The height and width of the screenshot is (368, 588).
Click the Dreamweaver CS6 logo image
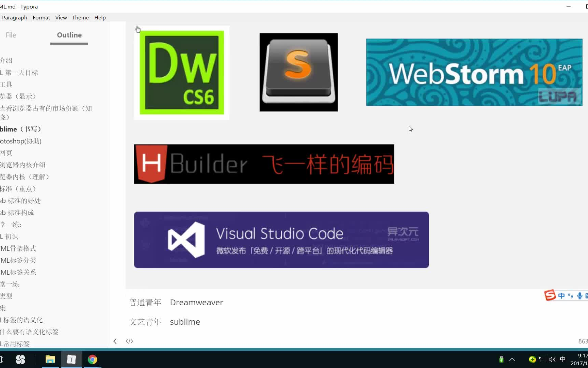(182, 73)
